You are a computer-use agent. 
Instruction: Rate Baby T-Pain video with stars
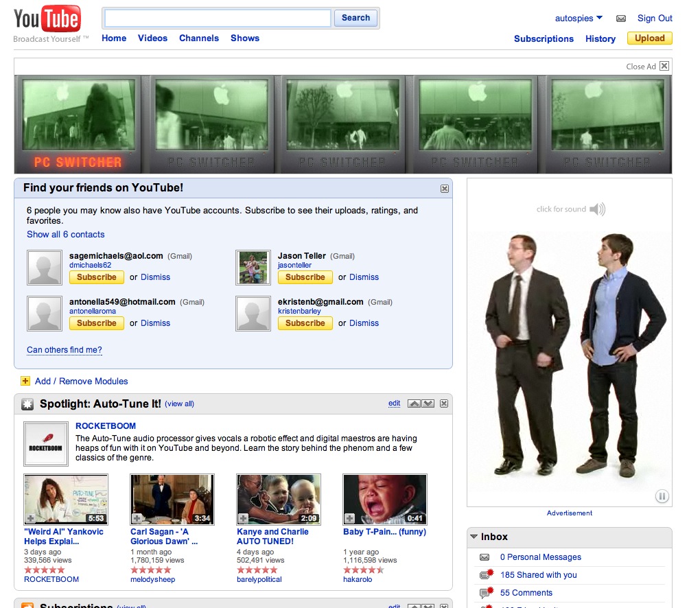[x=364, y=570]
